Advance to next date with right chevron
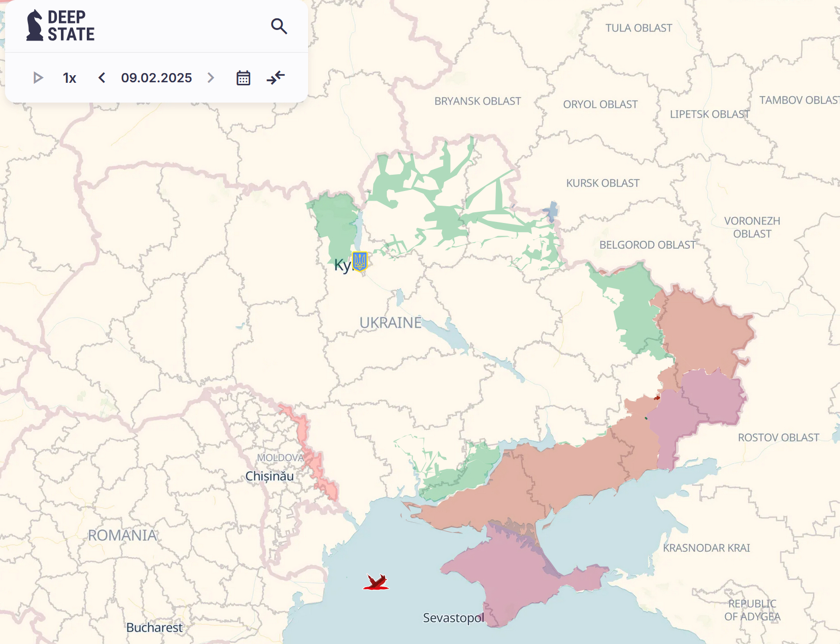 [x=211, y=78]
